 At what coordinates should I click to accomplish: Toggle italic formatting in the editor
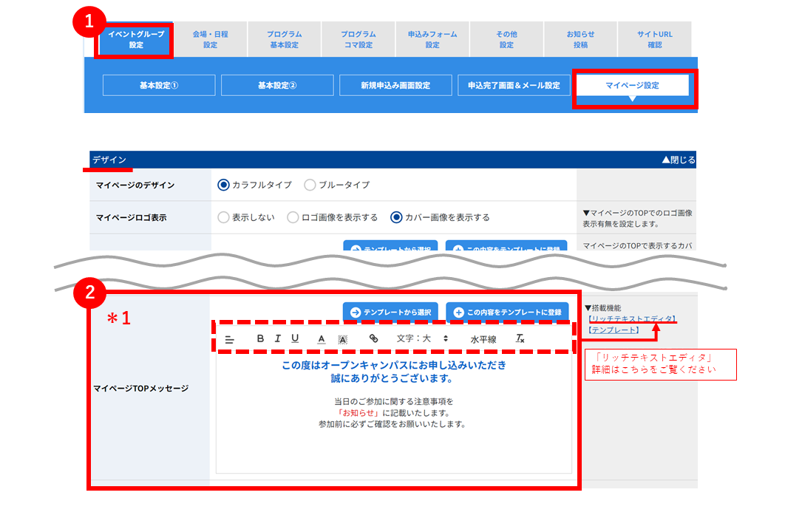point(277,338)
